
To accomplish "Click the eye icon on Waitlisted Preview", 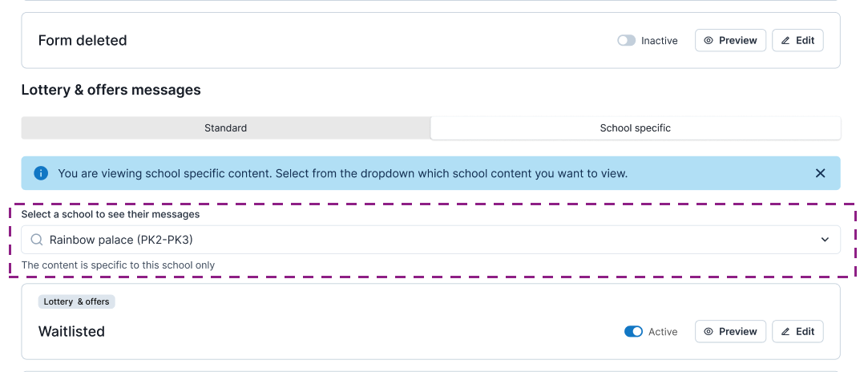I will (x=709, y=332).
